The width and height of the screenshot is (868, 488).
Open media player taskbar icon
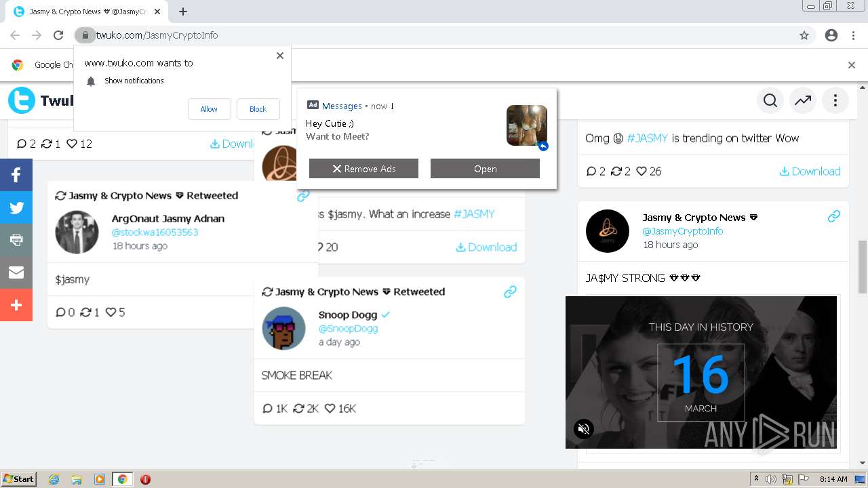point(100,479)
